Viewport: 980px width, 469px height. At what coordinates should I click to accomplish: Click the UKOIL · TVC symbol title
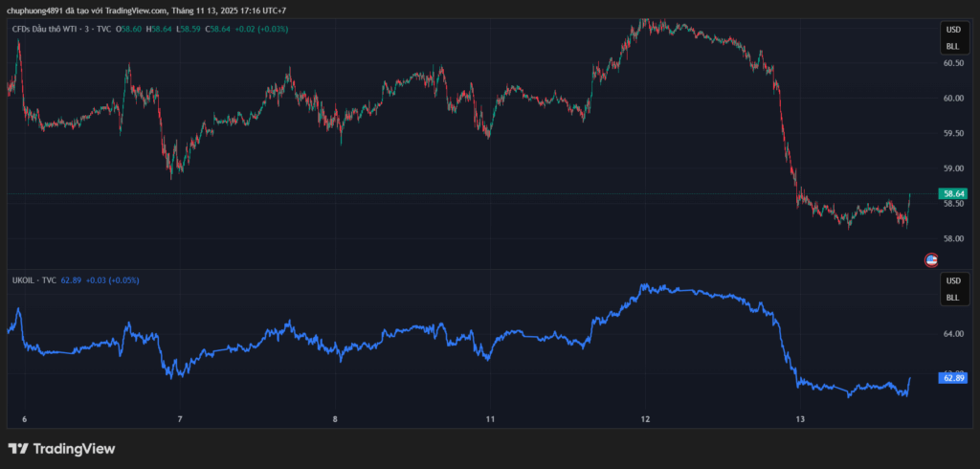click(x=33, y=280)
